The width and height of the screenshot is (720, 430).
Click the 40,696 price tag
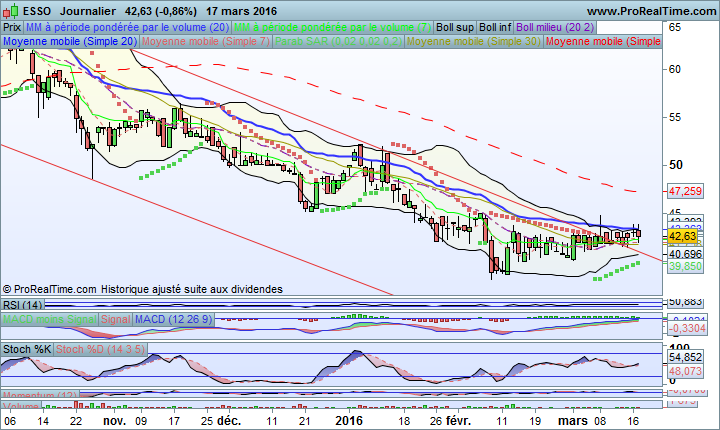click(685, 254)
